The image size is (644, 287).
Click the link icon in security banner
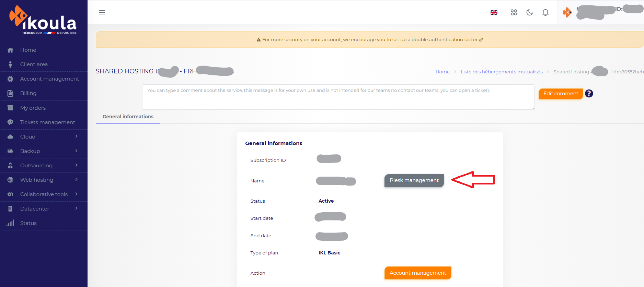pyautogui.click(x=481, y=40)
